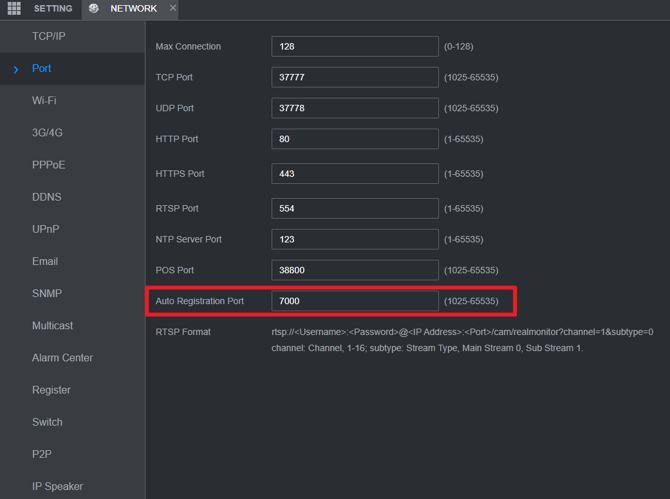Open the TCP/IP settings page
Image resolution: width=670 pixels, height=499 pixels.
click(48, 36)
